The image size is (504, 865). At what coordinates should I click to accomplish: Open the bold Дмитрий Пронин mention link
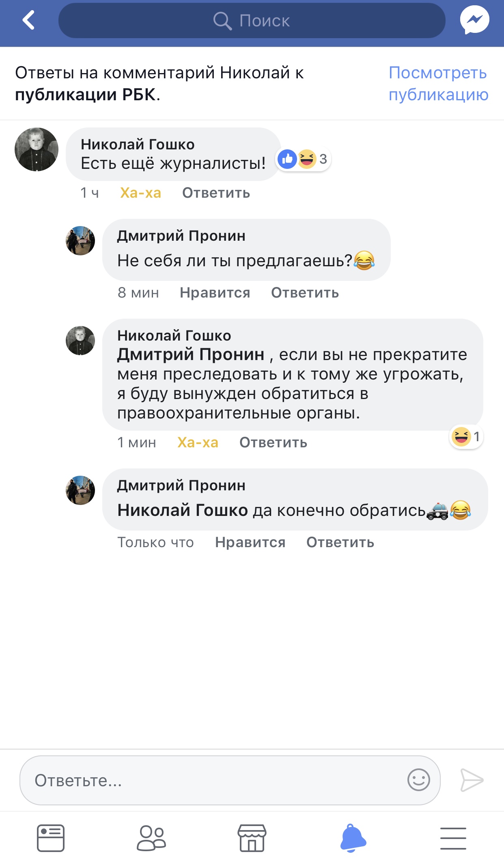click(x=191, y=355)
